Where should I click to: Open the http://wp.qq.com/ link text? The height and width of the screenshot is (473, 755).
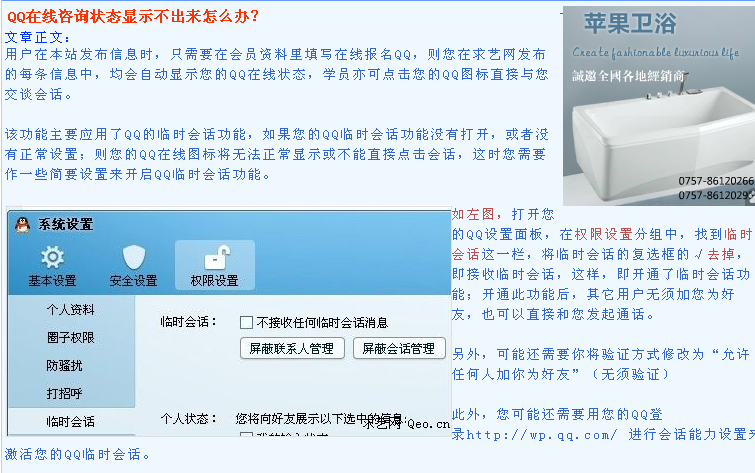pyautogui.click(x=541, y=434)
